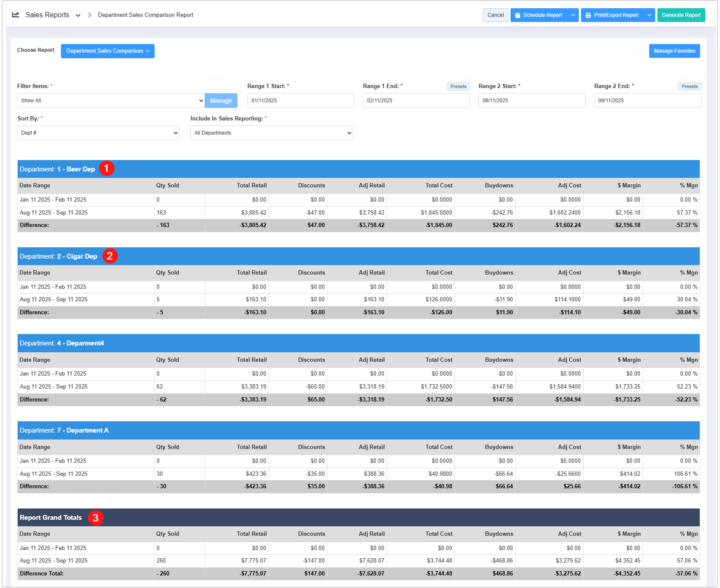Click the calendar icon in Schedule Report
Image resolution: width=720 pixels, height=588 pixels.
(517, 15)
